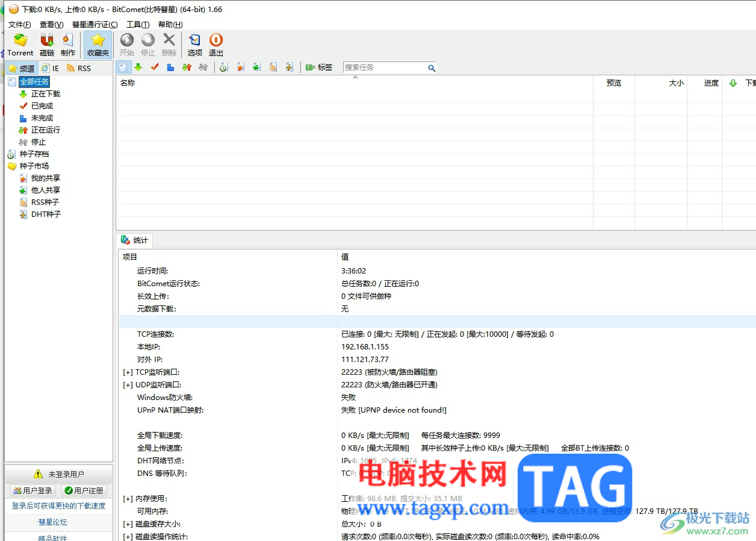This screenshot has height=541, width=756.
Task: Select the running up-down arrows filter icon
Action: [187, 67]
